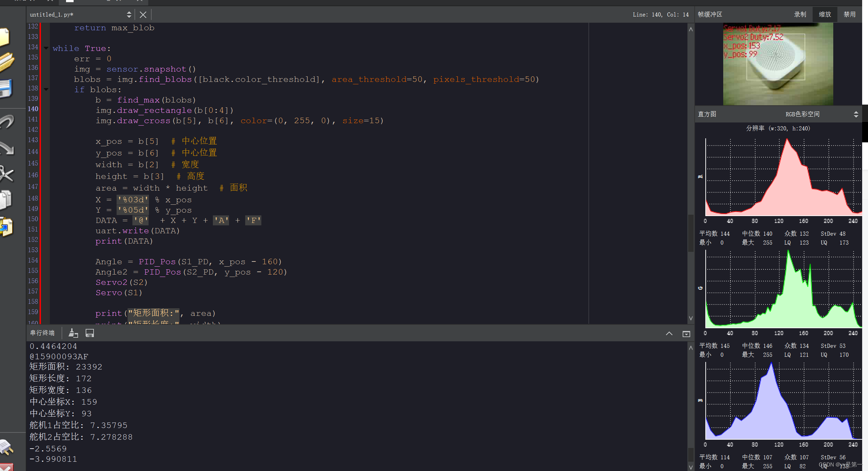The height and width of the screenshot is (471, 868).
Task: Toggle the 禁用 disable frame buffer button
Action: click(x=849, y=14)
